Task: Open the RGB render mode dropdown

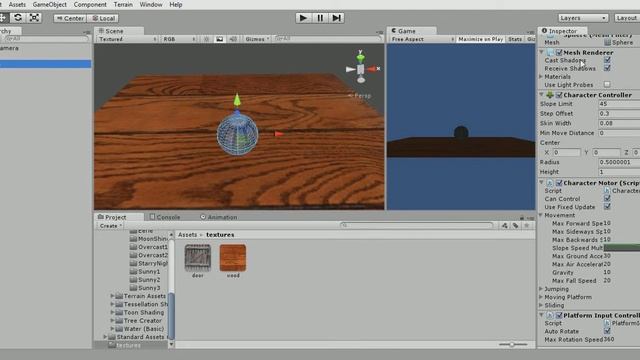Action: pyautogui.click(x=179, y=39)
